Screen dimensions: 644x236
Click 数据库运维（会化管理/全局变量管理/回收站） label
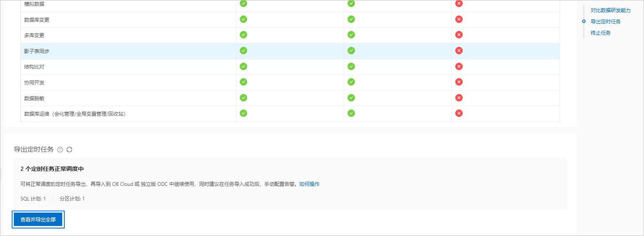tap(75, 114)
